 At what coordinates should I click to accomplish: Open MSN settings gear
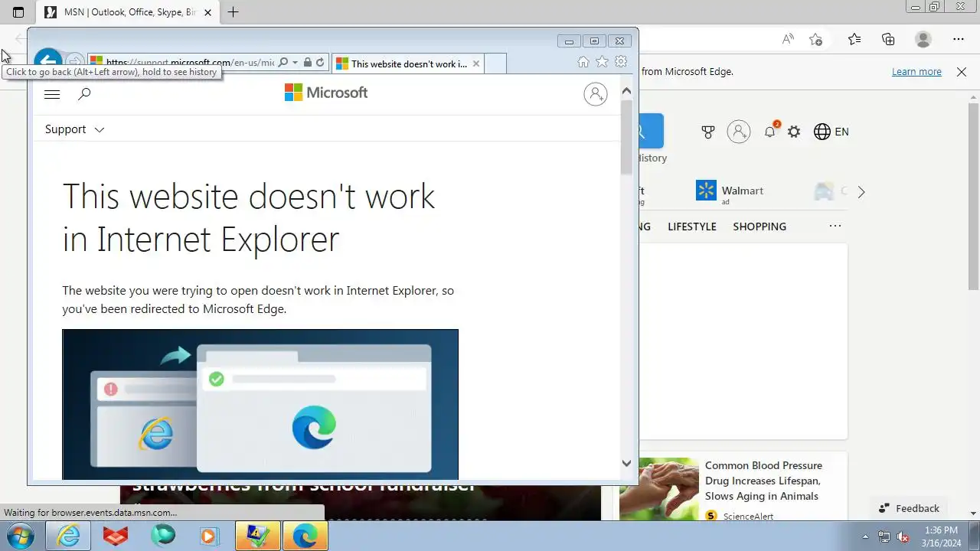tap(794, 132)
